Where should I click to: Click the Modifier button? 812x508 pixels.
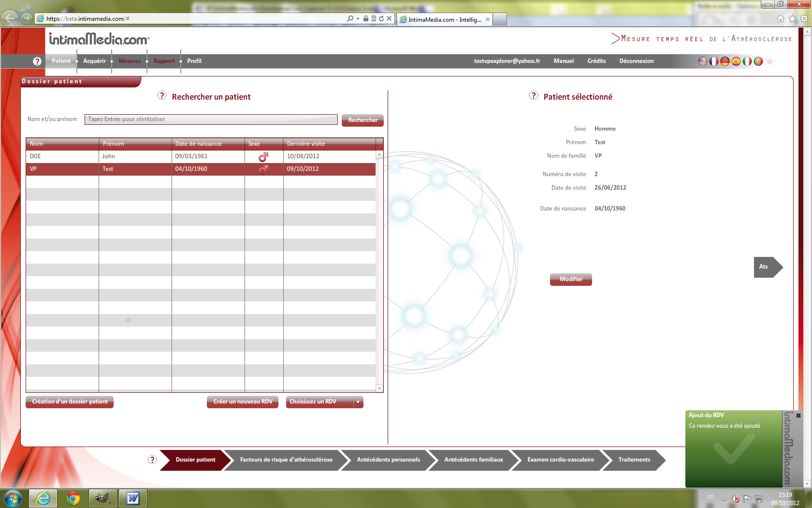pos(571,280)
